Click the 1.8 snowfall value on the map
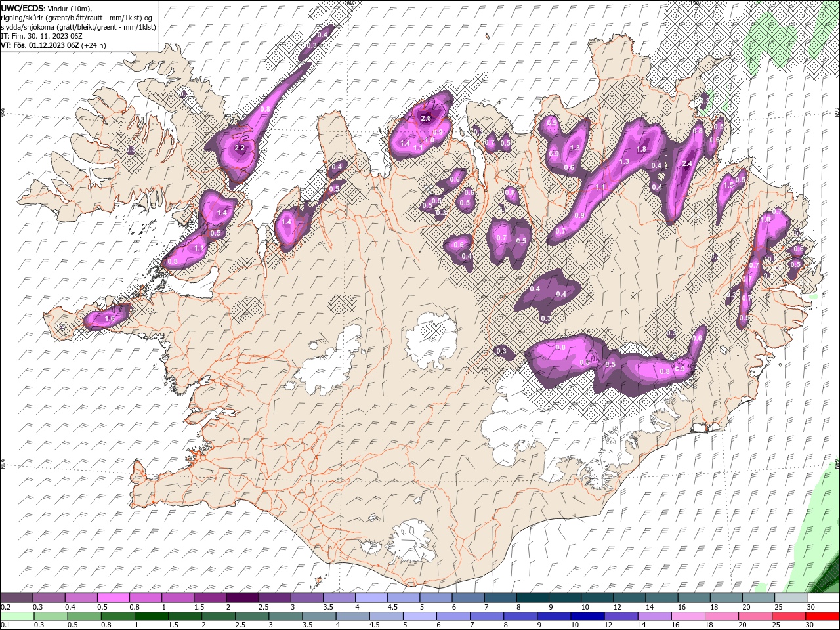This screenshot has height=630, width=840. (x=642, y=149)
